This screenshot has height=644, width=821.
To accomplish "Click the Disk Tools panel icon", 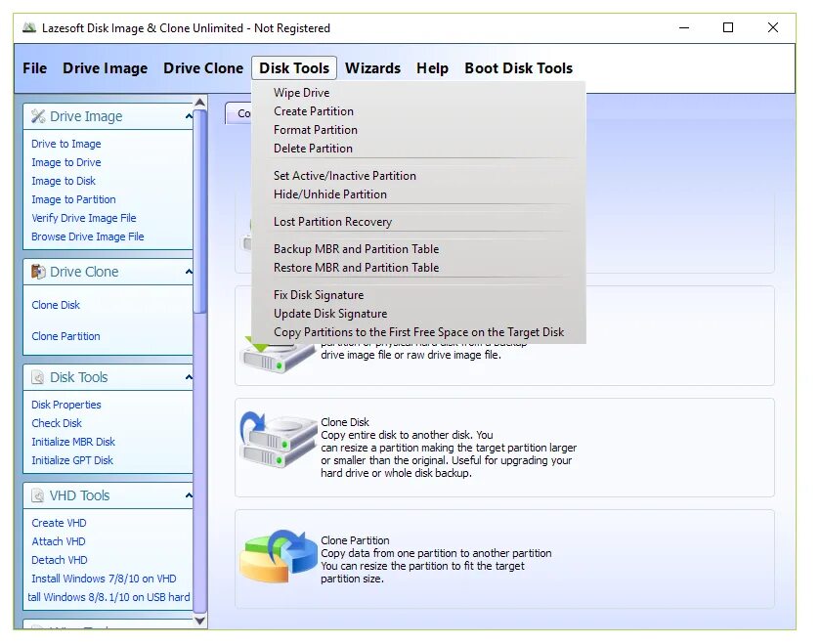I will point(38,377).
